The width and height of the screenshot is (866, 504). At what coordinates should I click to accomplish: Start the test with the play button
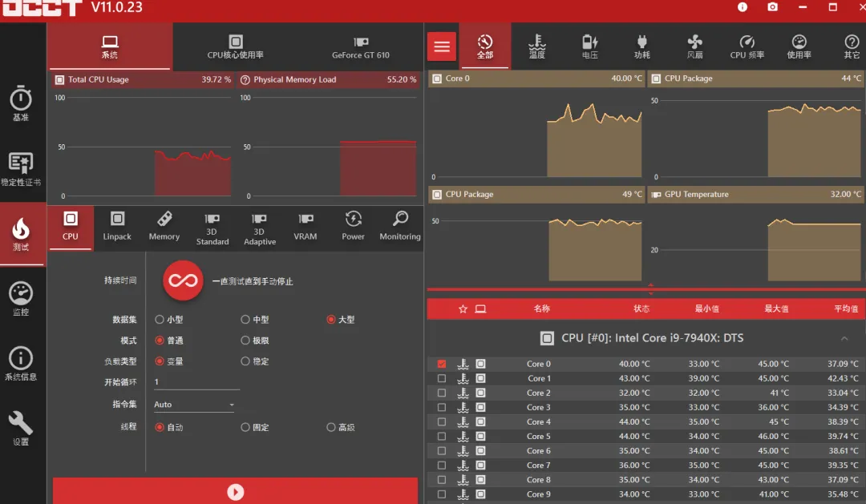pos(235,491)
